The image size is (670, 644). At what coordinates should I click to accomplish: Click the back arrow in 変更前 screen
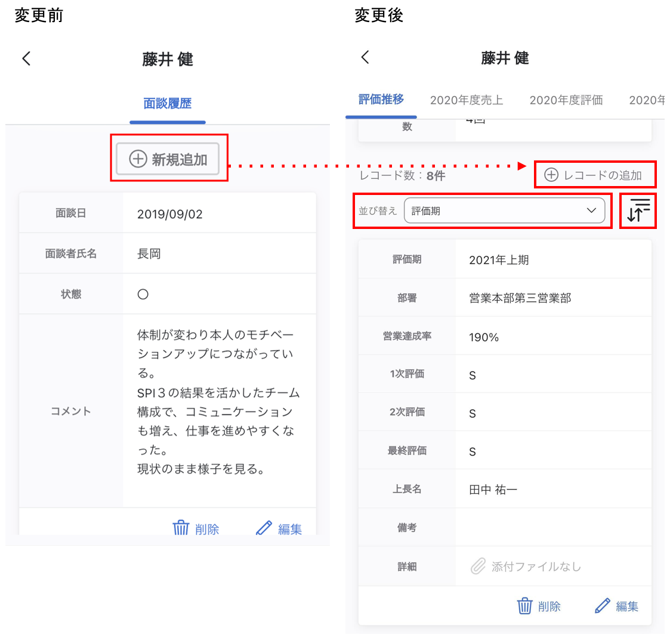pos(26,58)
